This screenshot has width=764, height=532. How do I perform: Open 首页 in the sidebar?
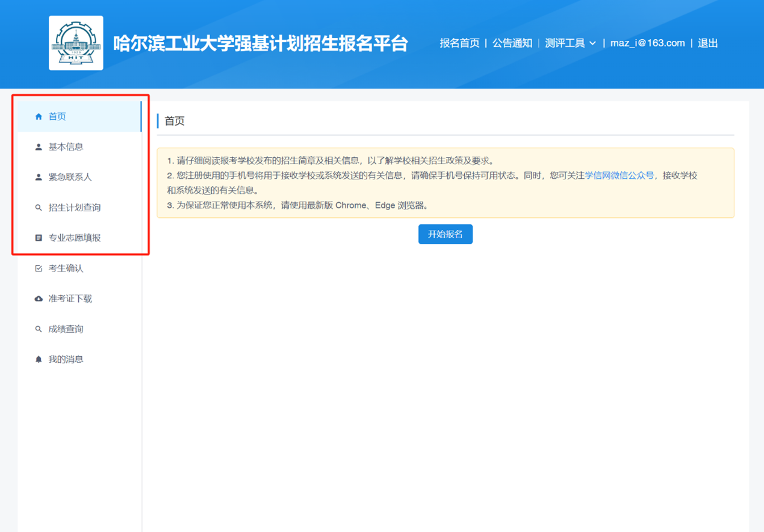pyautogui.click(x=79, y=117)
